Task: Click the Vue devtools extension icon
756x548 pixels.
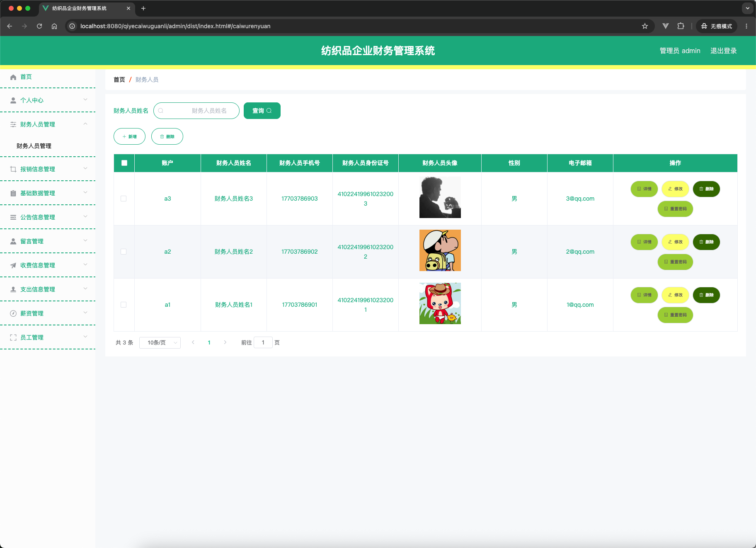Action: pos(666,26)
